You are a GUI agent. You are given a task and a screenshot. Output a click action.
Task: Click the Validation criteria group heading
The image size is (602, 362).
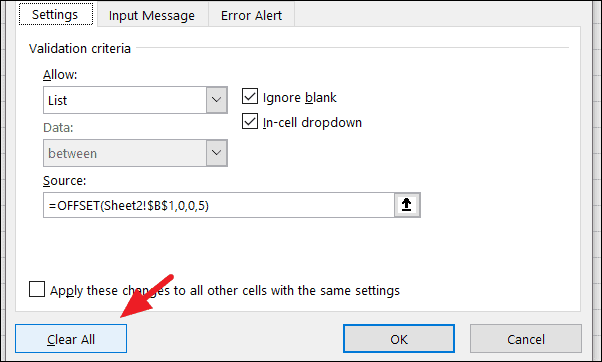[80, 48]
